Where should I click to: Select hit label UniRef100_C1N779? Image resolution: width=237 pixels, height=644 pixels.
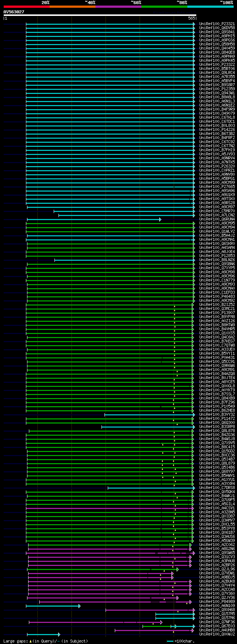point(217,280)
